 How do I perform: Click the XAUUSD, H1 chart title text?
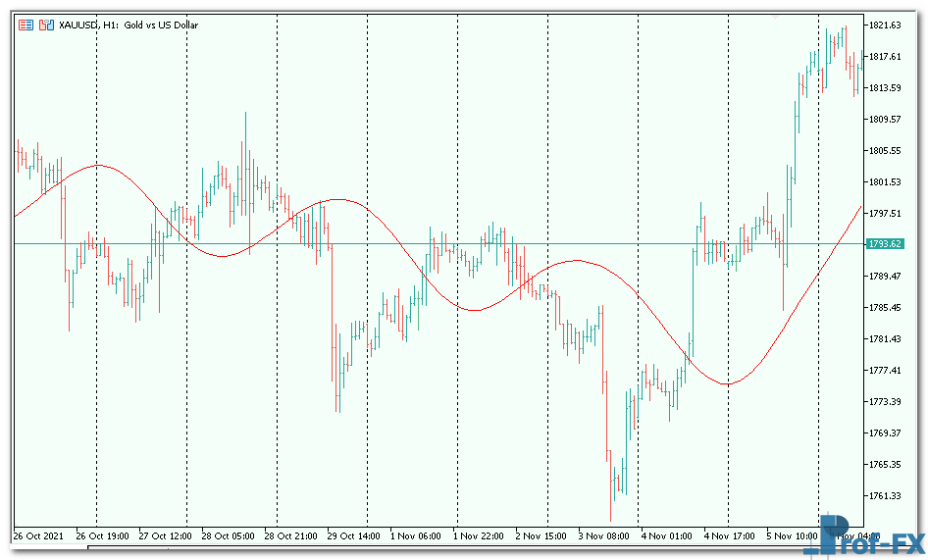click(x=128, y=25)
